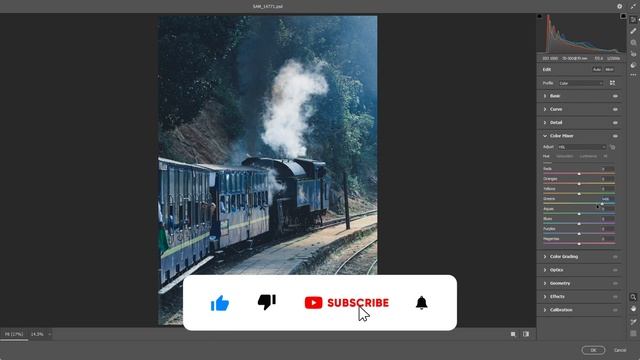Toggle Color Grading visibility eye icon
The width and height of the screenshot is (640, 360).
point(615,257)
